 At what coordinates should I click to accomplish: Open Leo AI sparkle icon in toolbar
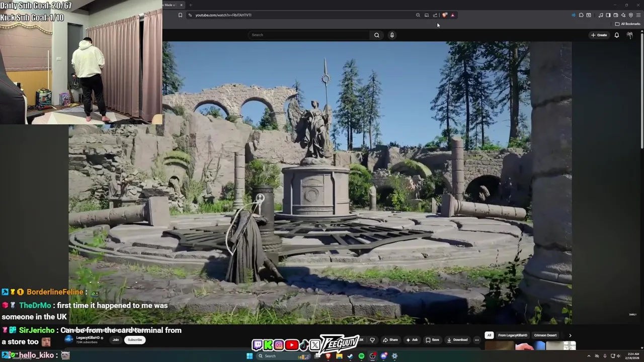623,15
